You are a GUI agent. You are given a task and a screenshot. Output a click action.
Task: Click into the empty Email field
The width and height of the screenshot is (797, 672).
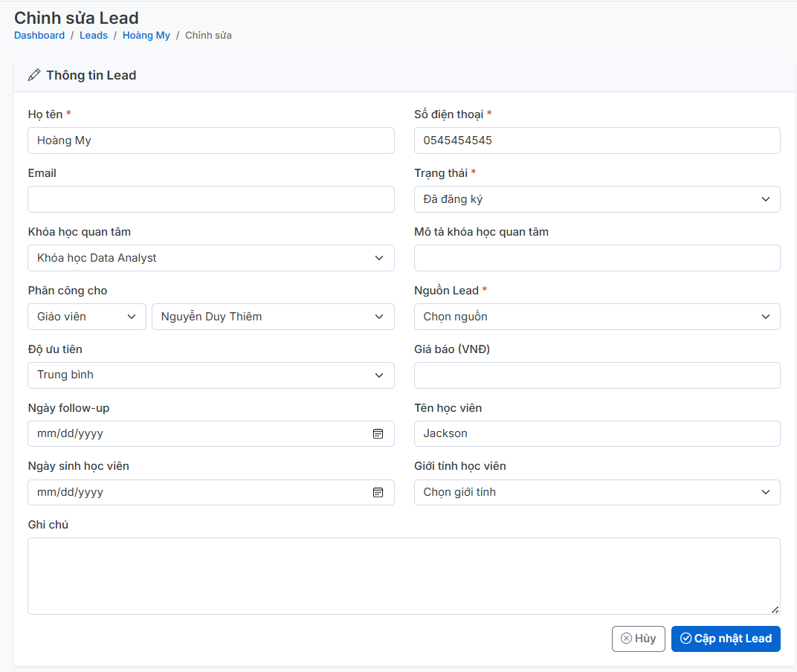(x=210, y=199)
